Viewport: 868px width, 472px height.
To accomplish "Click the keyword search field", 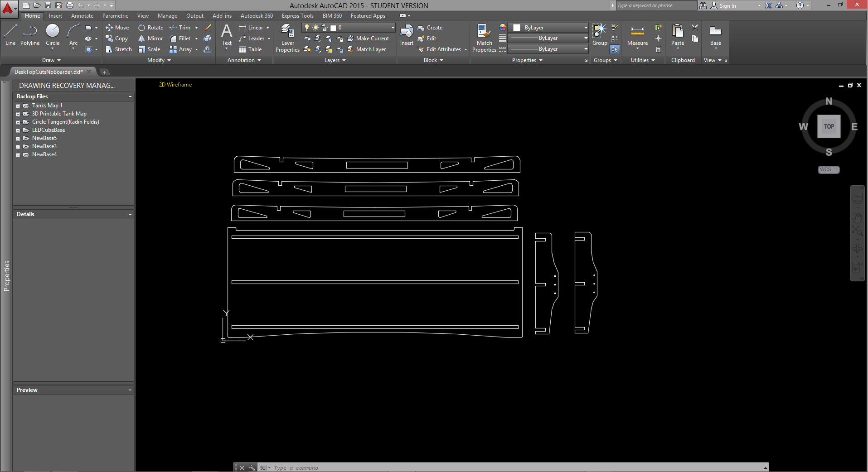I will coord(656,5).
